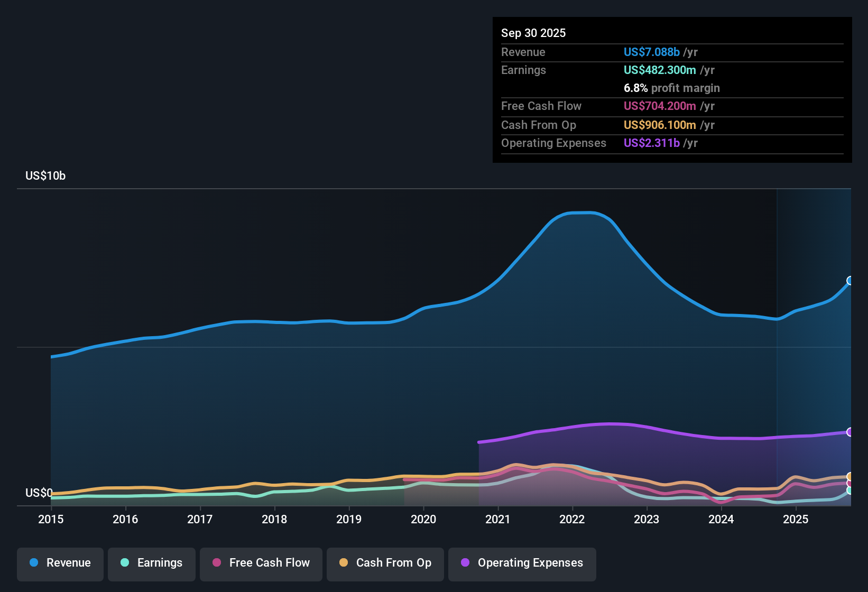Click the orange Cash From Op legend dot
868x592 pixels.
(x=344, y=562)
